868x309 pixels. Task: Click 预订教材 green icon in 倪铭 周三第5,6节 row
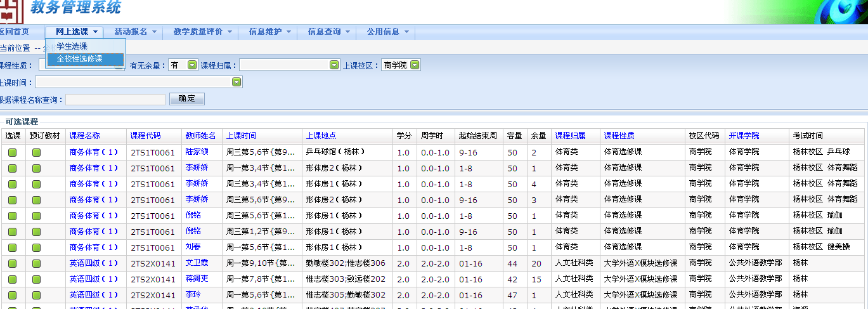37,216
